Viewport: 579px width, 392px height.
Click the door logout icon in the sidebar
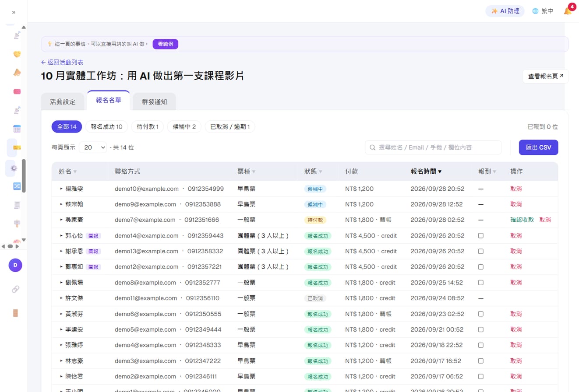click(x=15, y=313)
